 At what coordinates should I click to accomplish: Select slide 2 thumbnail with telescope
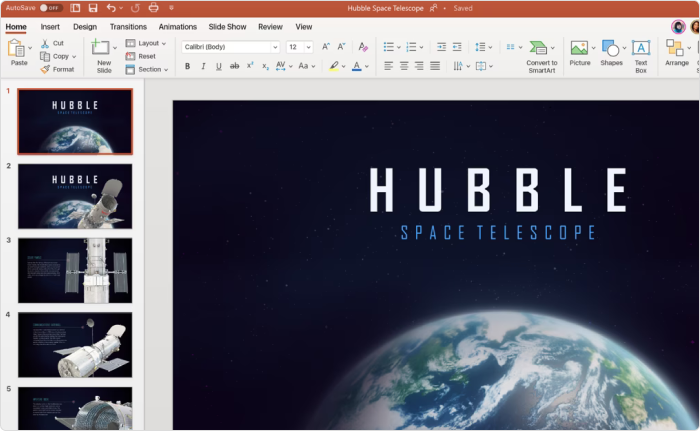(75, 197)
